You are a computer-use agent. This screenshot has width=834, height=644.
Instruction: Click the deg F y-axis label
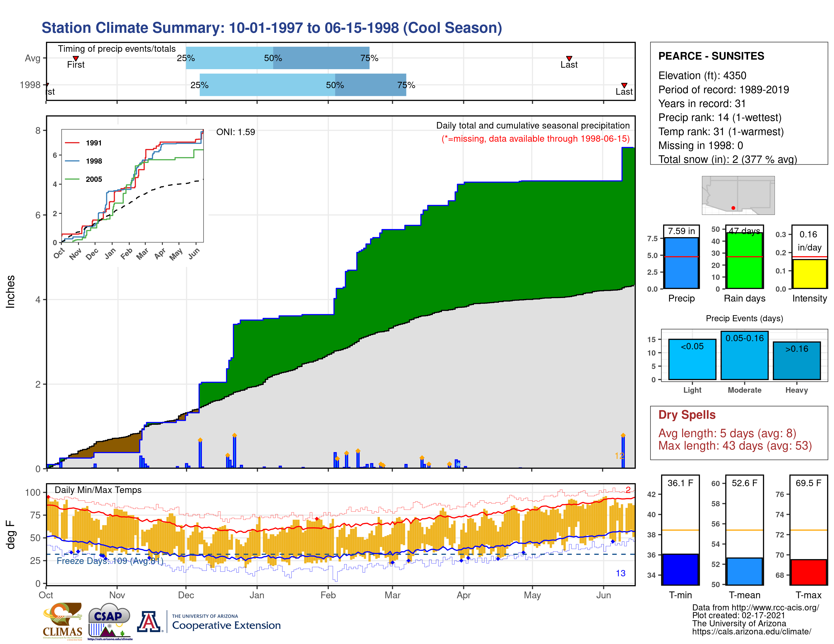[x=10, y=535]
